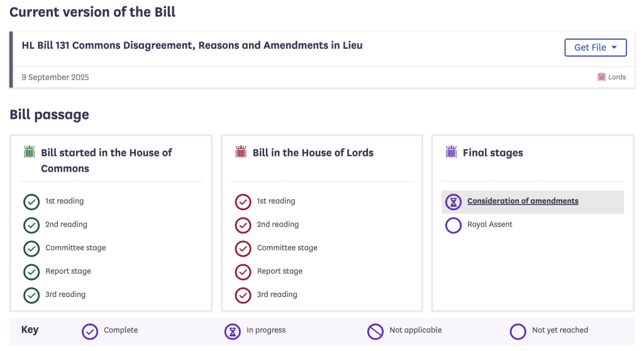Click the Not applicable icon in the Key

(375, 331)
